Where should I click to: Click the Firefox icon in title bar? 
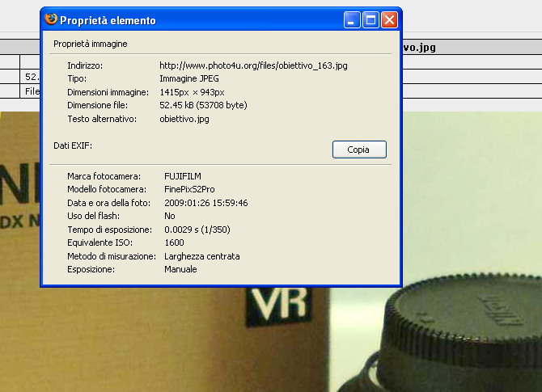51,19
